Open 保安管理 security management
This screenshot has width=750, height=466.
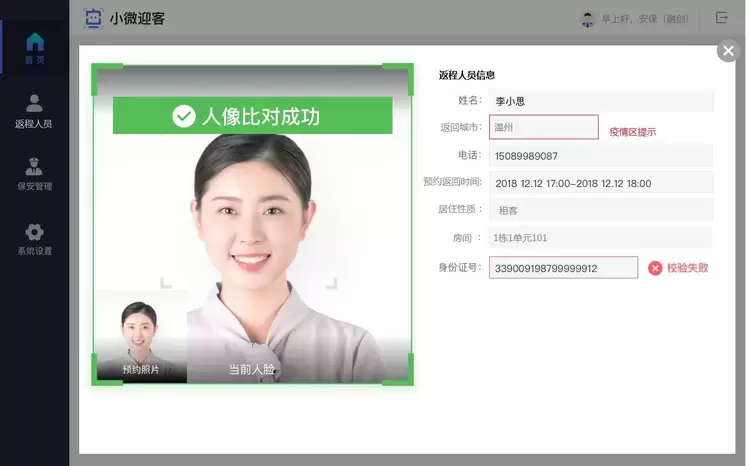point(34,174)
